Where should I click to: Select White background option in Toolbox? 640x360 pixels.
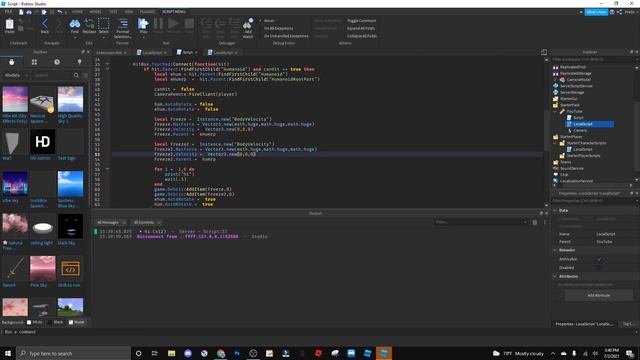click(x=34, y=322)
